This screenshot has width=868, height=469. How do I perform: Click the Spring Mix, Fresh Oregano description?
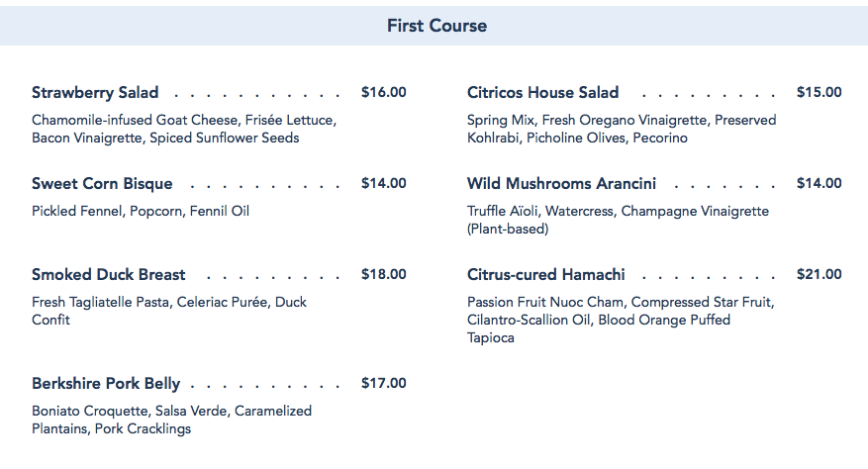(622, 129)
